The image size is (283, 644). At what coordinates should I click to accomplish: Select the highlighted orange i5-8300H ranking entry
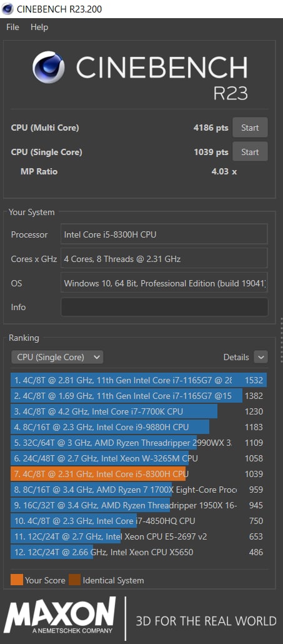(139, 474)
